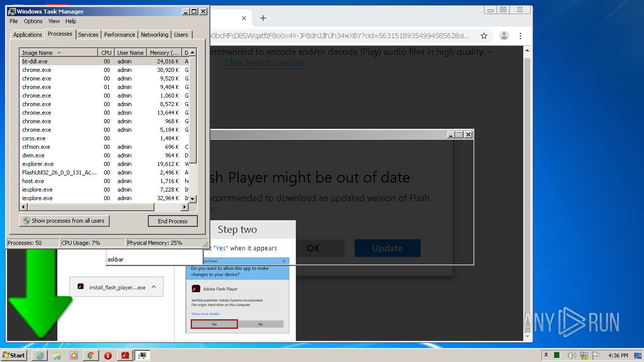Switch to the Users tab
This screenshot has width=644, height=362.
(x=181, y=35)
